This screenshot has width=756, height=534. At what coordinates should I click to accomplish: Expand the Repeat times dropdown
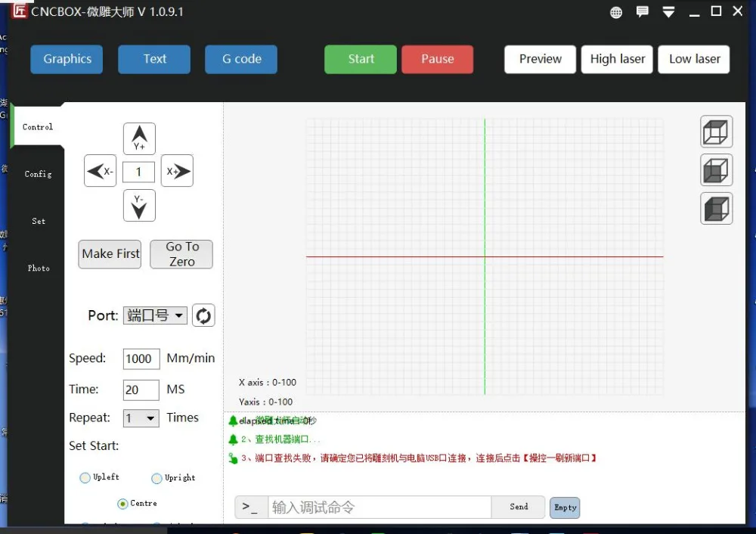(141, 418)
